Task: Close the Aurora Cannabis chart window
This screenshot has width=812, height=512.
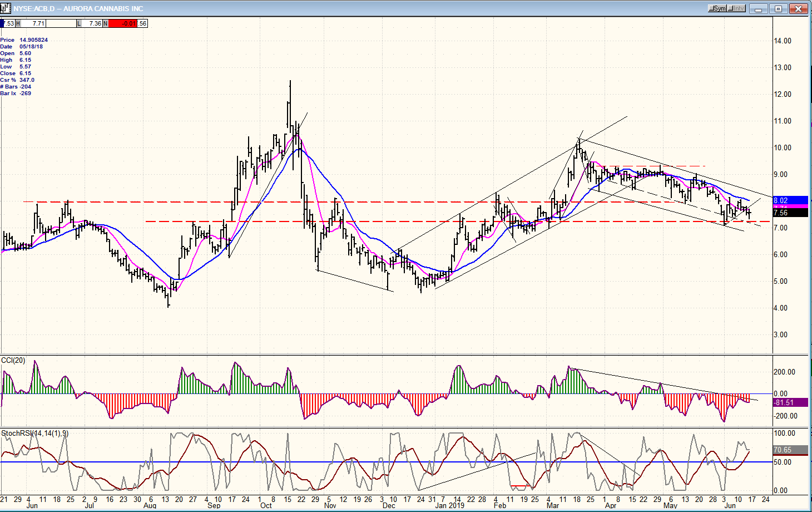Action: point(799,9)
